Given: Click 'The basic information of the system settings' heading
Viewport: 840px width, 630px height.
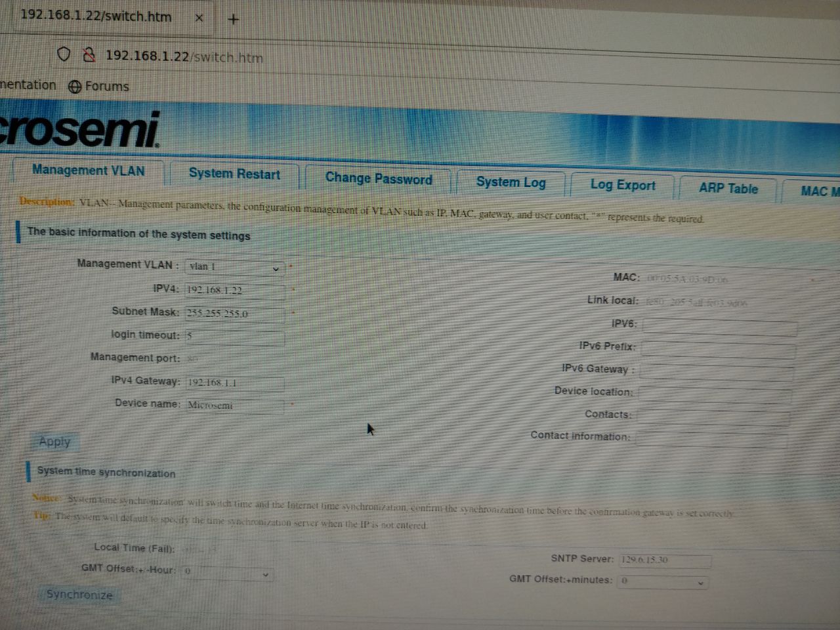Looking at the screenshot, I should [138, 234].
